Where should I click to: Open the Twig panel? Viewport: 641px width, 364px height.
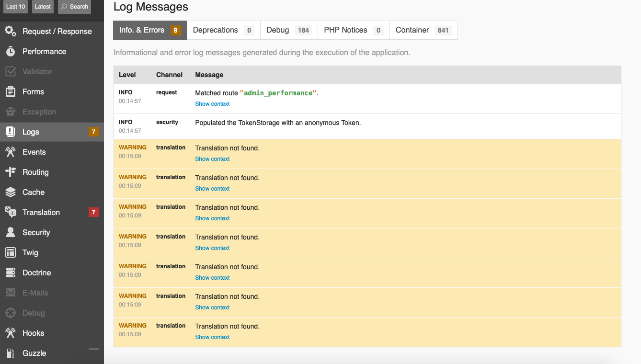click(52, 252)
